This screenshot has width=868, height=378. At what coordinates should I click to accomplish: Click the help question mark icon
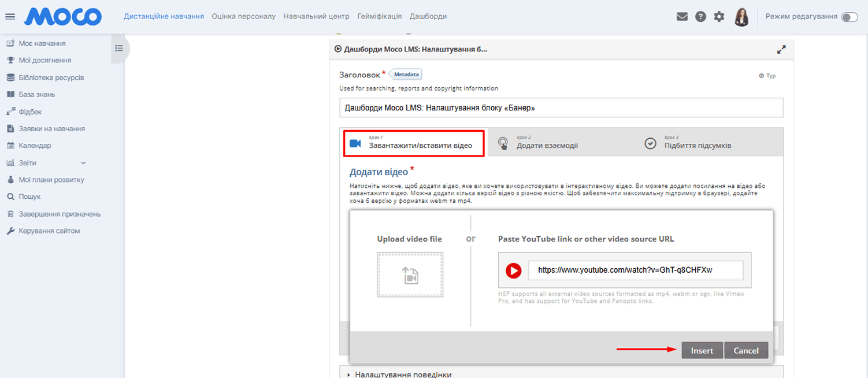[700, 17]
